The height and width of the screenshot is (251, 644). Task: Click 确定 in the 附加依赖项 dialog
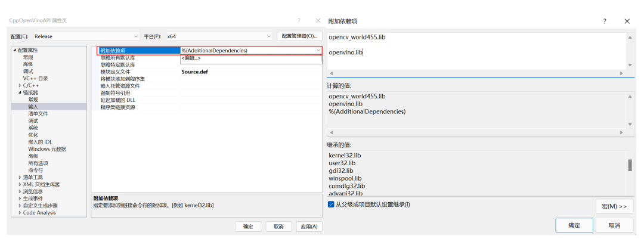pyautogui.click(x=574, y=225)
